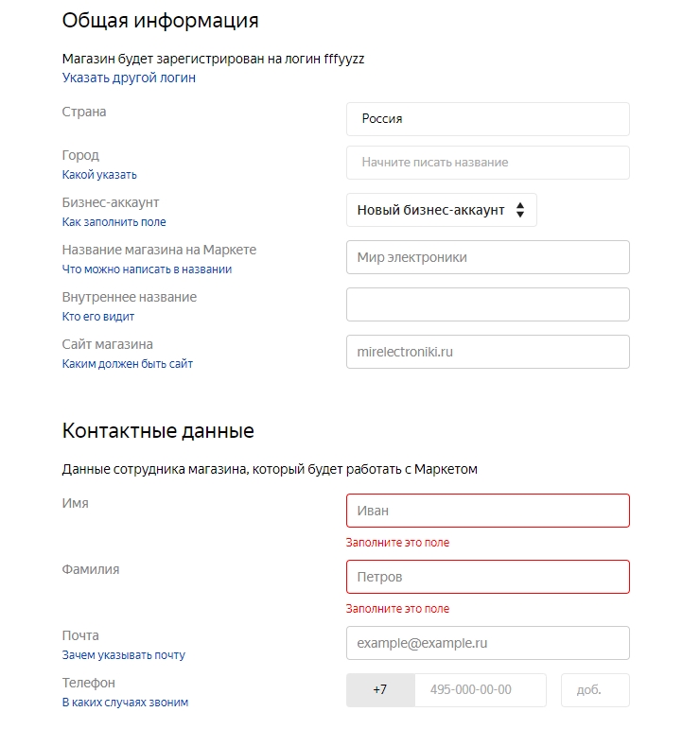Click the +7 country code prefix
The width and height of the screenshot is (700, 729).
[380, 690]
